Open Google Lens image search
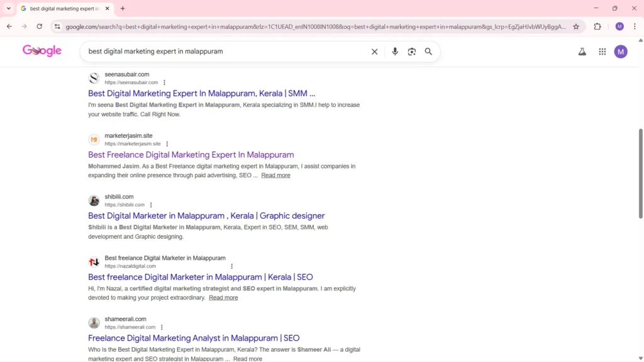644x362 pixels. [x=412, y=51]
